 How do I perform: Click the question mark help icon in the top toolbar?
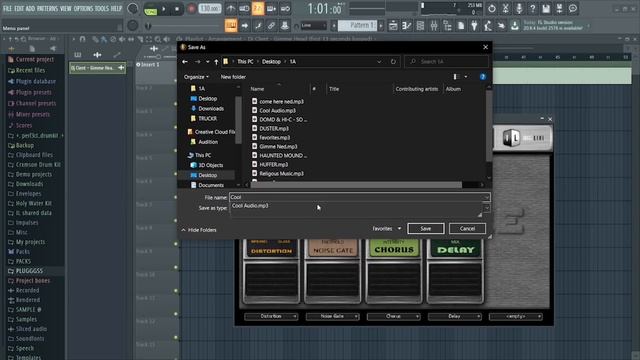coord(532,9)
